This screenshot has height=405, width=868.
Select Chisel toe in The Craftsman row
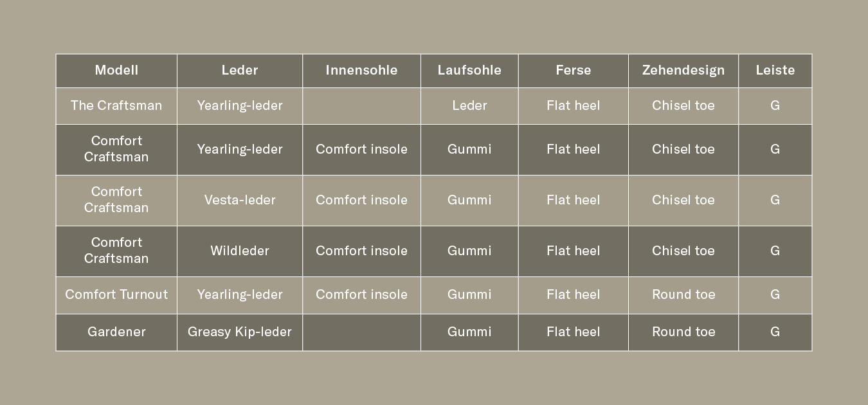pos(683,105)
